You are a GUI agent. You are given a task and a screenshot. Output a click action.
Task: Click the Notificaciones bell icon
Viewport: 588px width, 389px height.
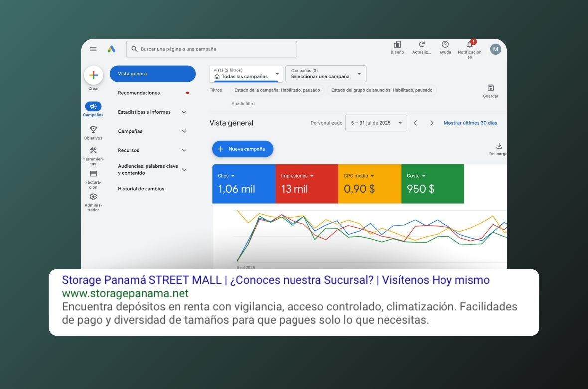469,45
